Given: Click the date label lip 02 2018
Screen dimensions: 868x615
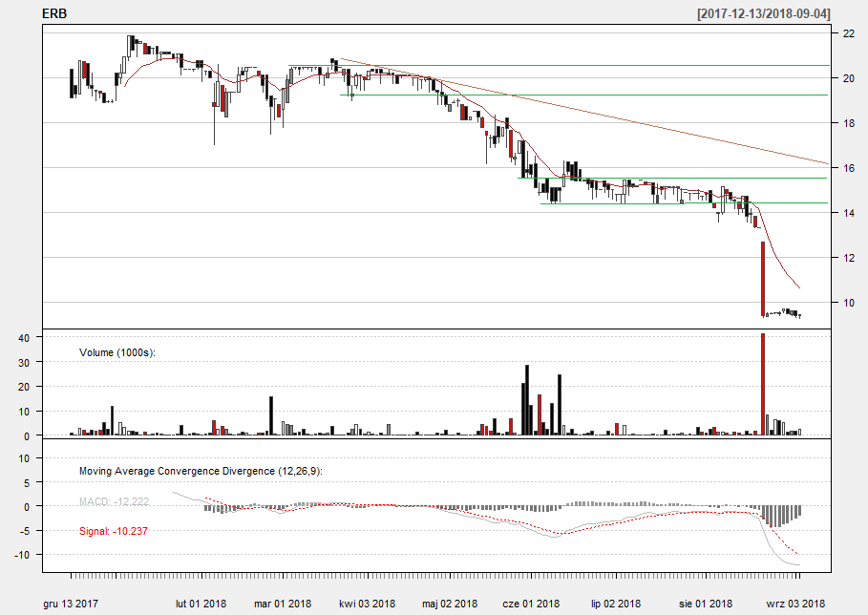Looking at the screenshot, I should coord(616,604).
